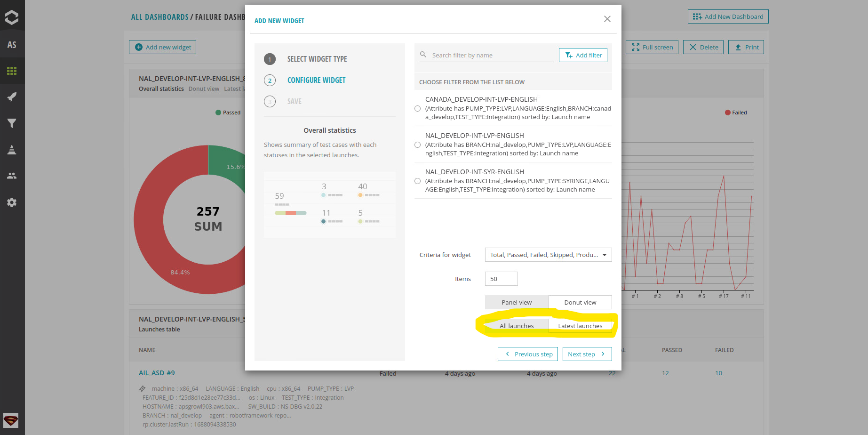Click the Next step button
This screenshot has height=435, width=868.
(587, 354)
